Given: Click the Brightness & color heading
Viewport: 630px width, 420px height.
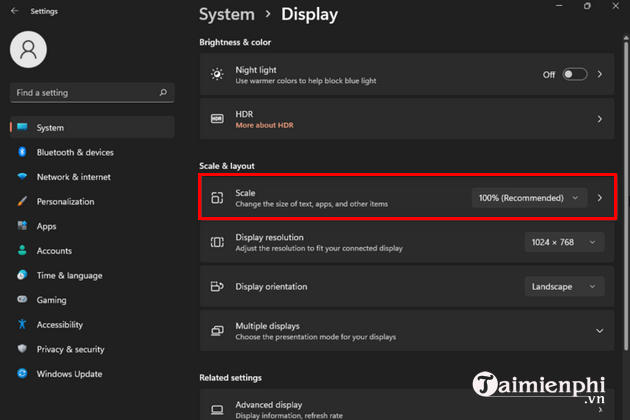Looking at the screenshot, I should click(235, 42).
